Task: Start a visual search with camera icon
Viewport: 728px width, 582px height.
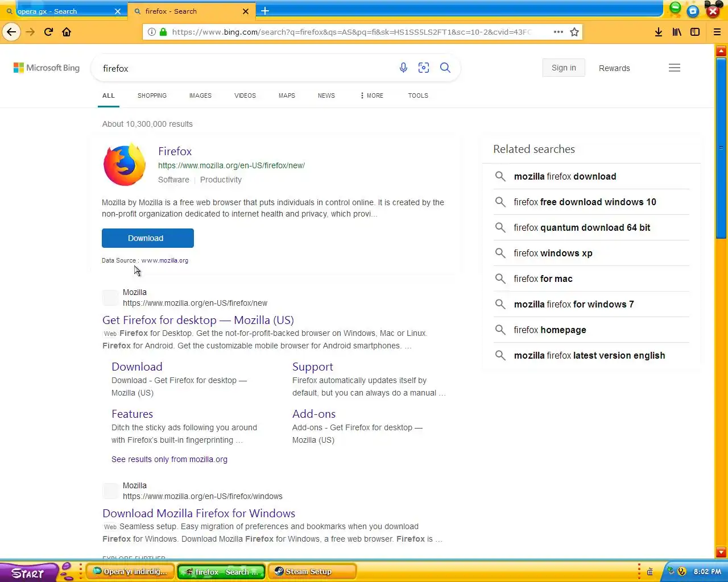Action: [x=424, y=68]
